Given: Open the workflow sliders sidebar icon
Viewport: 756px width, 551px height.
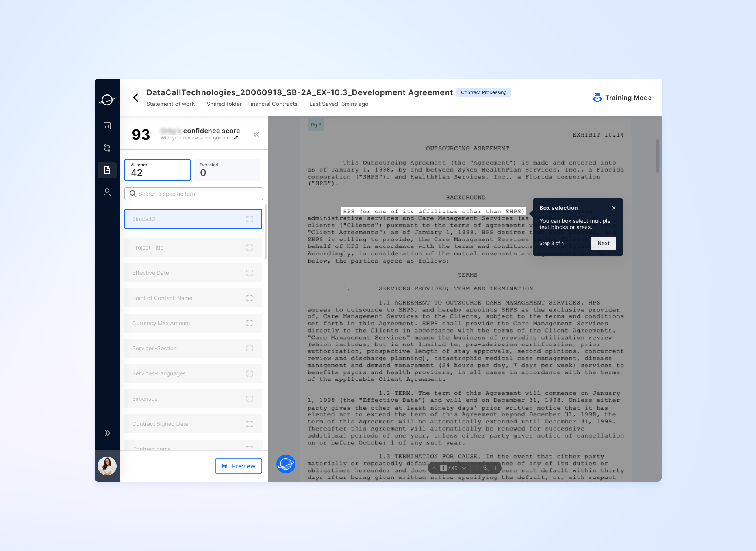Looking at the screenshot, I should pos(107,148).
